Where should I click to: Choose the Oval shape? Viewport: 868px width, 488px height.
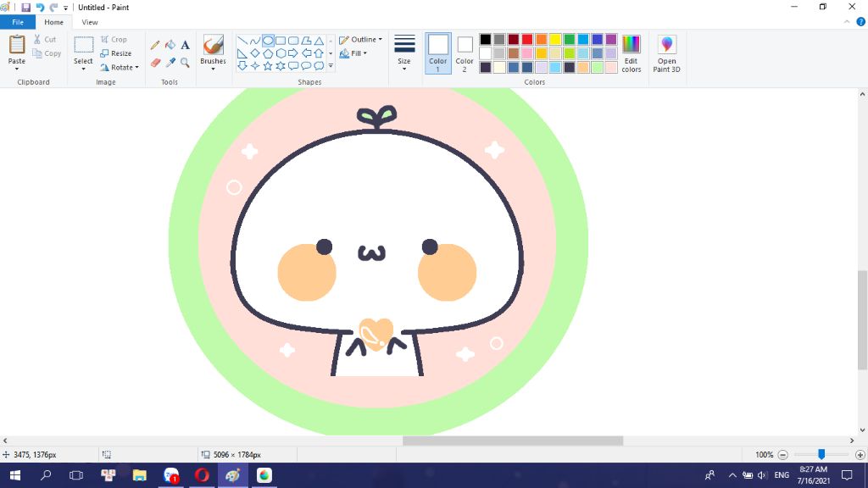coord(268,41)
